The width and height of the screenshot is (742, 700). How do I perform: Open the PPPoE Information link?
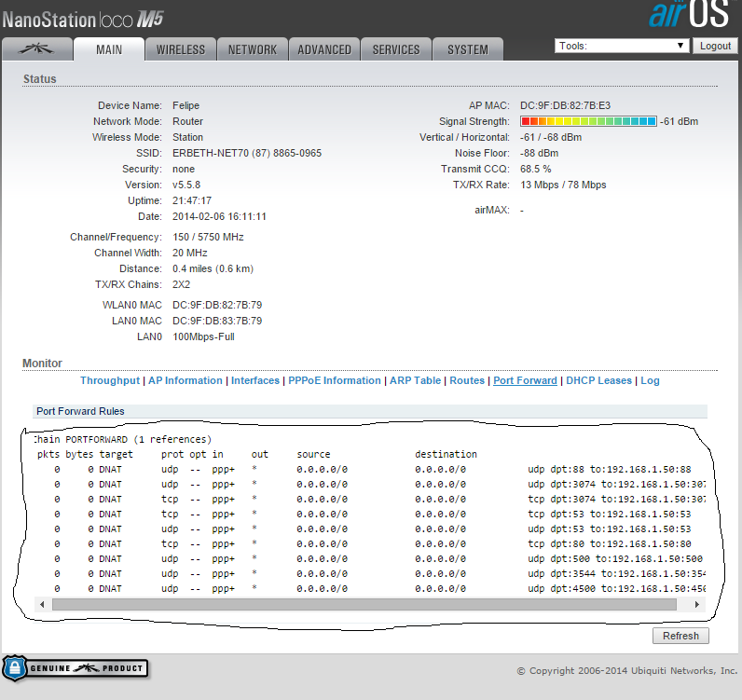tap(334, 380)
